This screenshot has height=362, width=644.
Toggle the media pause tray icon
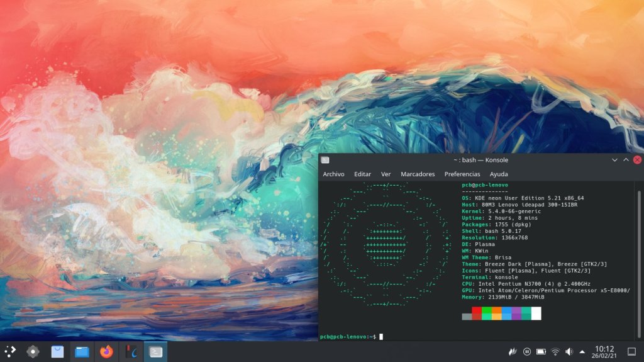click(527, 351)
